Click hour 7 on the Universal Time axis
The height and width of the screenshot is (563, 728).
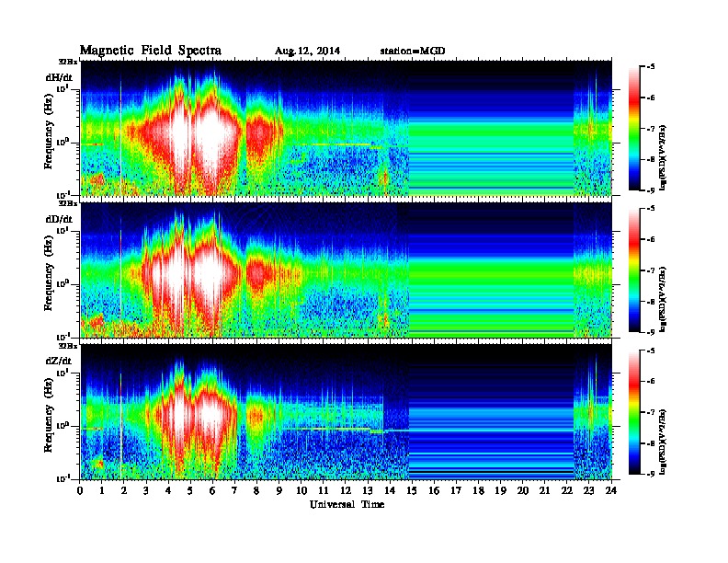point(234,490)
